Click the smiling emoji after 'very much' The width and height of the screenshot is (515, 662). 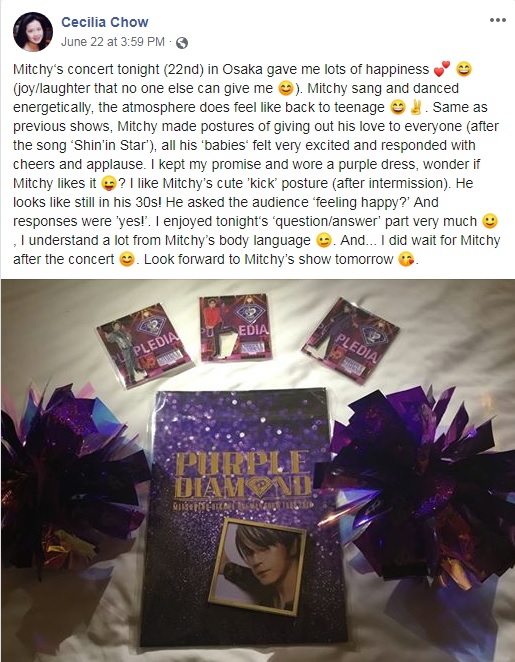490,221
